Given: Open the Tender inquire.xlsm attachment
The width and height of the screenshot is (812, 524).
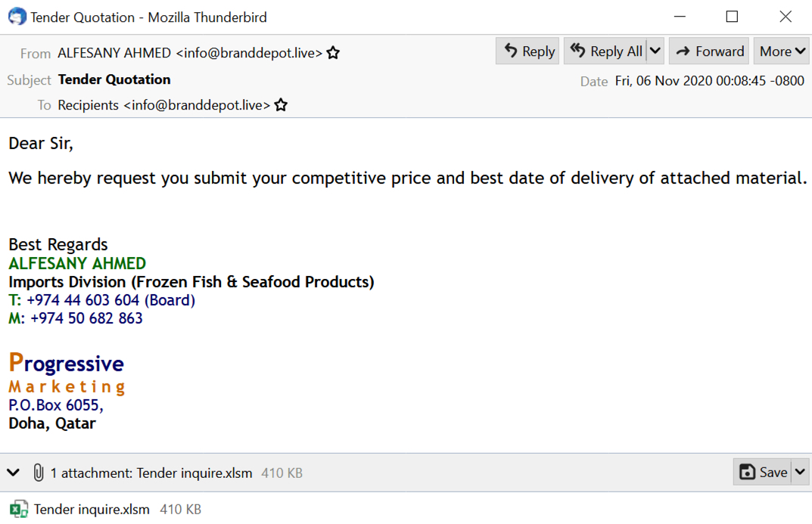Looking at the screenshot, I should pyautogui.click(x=92, y=510).
